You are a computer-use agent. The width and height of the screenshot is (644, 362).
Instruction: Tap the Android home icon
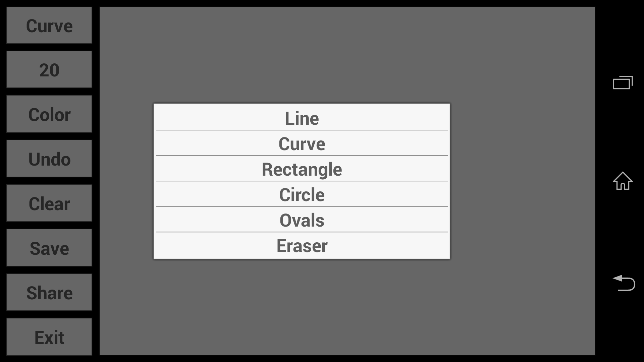pyautogui.click(x=623, y=181)
